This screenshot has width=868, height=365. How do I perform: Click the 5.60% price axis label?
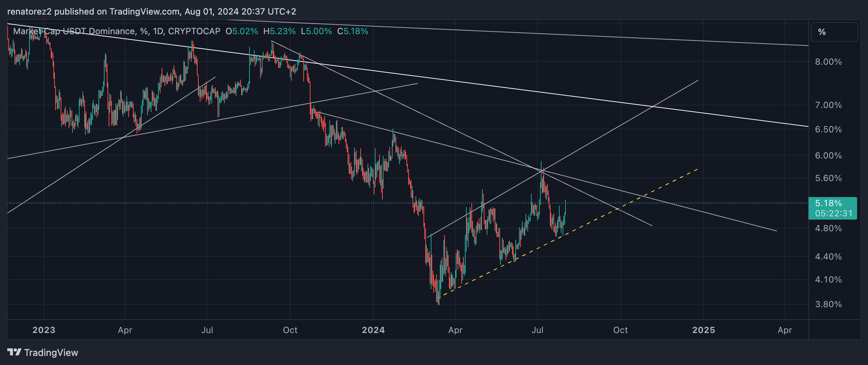coord(828,178)
